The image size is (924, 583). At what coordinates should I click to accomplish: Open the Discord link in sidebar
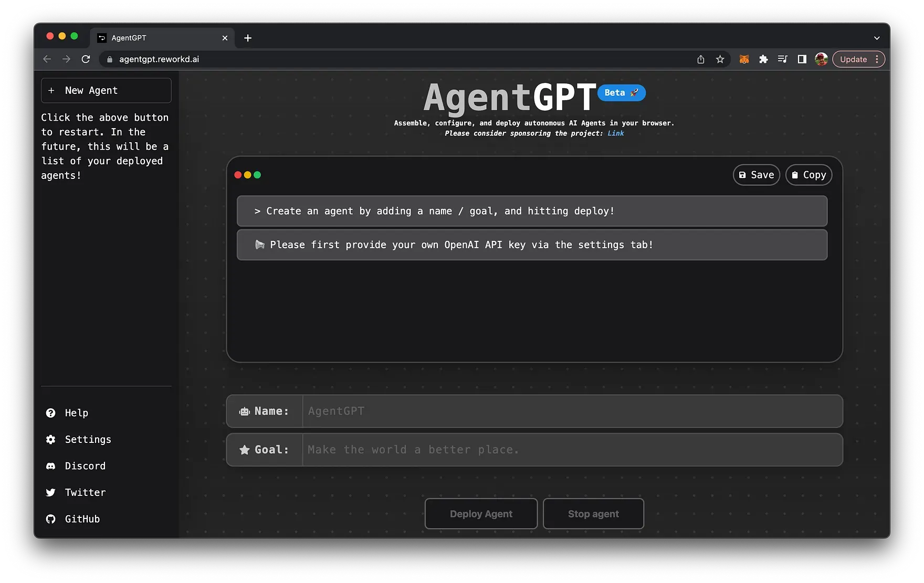click(85, 466)
